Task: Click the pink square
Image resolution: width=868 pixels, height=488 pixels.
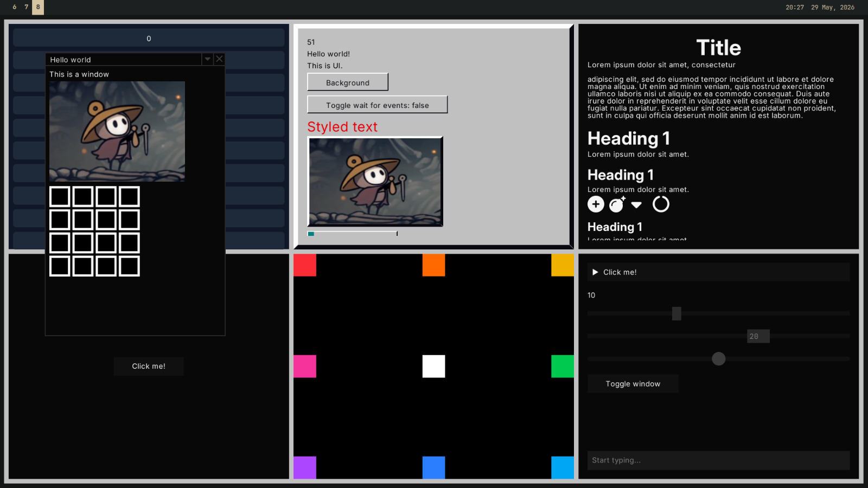Action: click(305, 367)
